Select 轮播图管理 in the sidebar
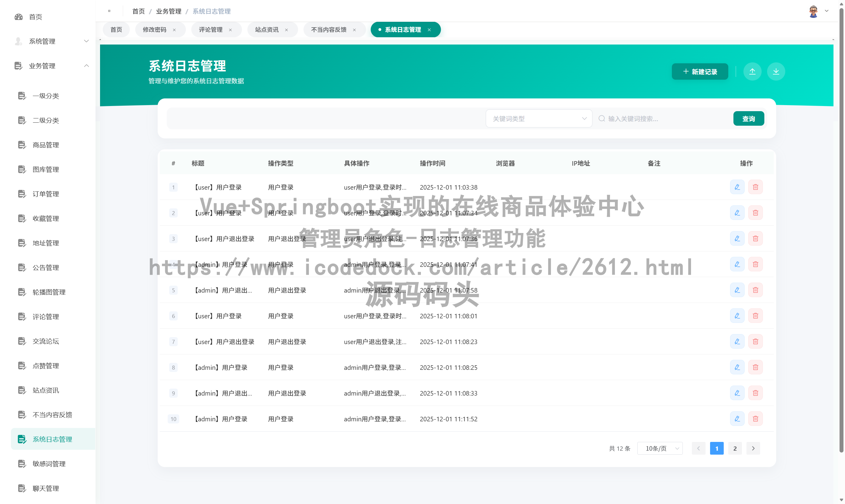Viewport: 845px width, 504px height. pyautogui.click(x=49, y=292)
